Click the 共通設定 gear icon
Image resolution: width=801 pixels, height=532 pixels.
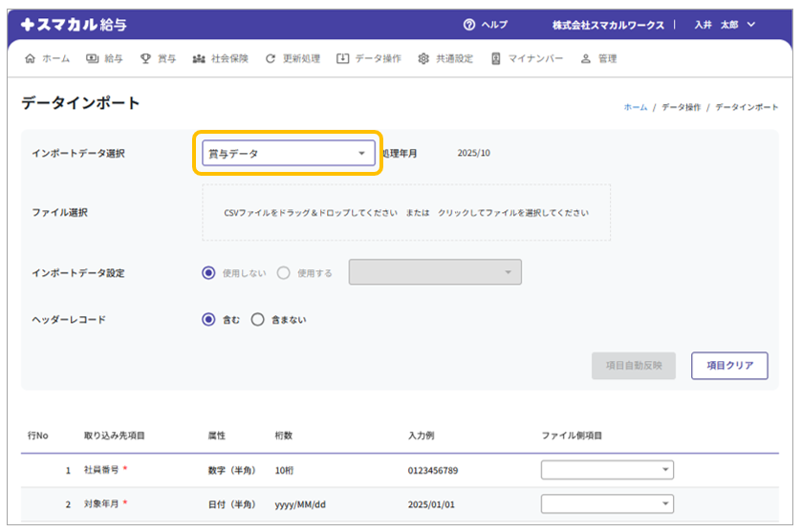(423, 58)
